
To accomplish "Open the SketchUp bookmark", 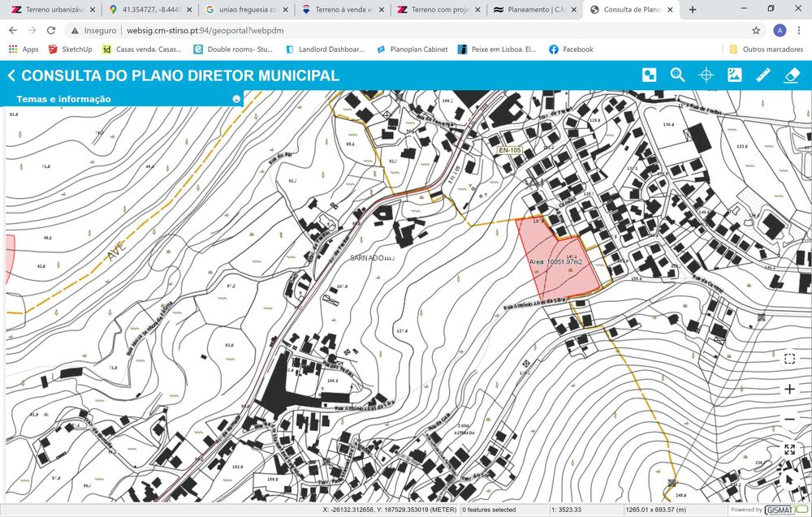I will tap(70, 50).
